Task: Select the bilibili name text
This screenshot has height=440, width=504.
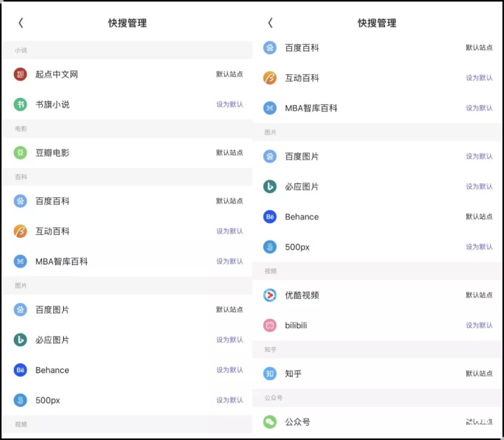Action: pyautogui.click(x=296, y=325)
